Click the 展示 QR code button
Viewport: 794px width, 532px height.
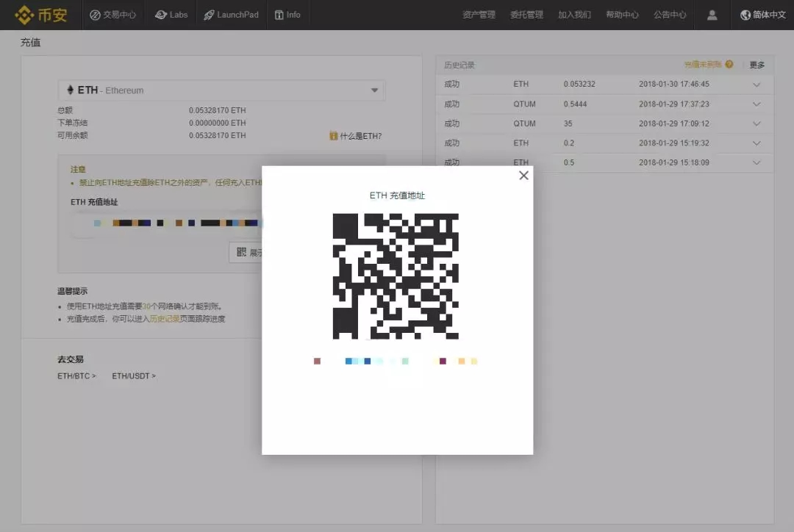pos(246,252)
